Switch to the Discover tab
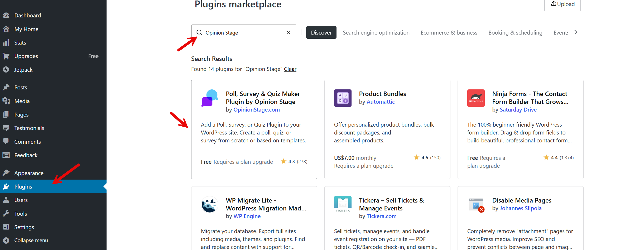The height and width of the screenshot is (250, 644). (x=321, y=32)
